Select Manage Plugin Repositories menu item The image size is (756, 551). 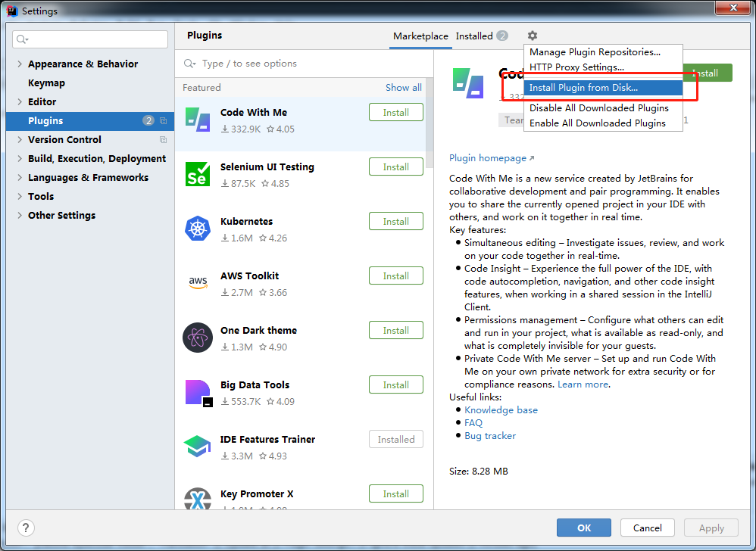click(603, 52)
